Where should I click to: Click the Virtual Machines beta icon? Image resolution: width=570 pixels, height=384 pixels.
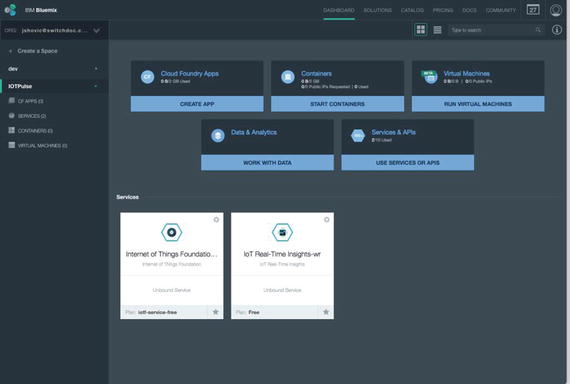429,77
